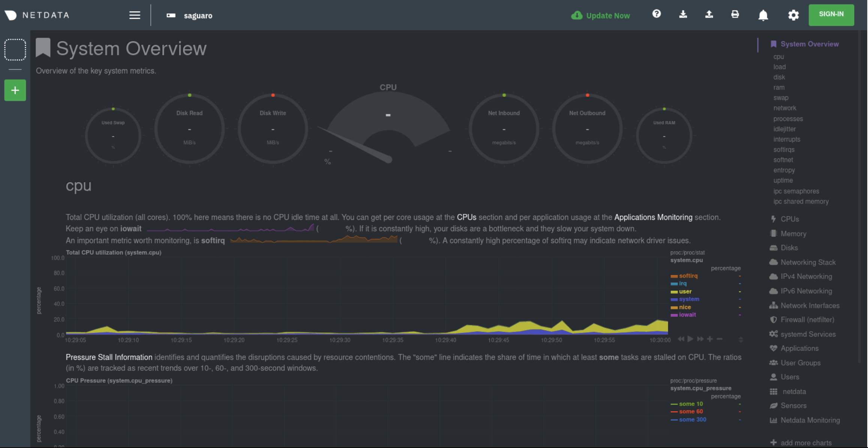The width and height of the screenshot is (868, 448).
Task: Click the Update Now link
Action: [x=608, y=15]
